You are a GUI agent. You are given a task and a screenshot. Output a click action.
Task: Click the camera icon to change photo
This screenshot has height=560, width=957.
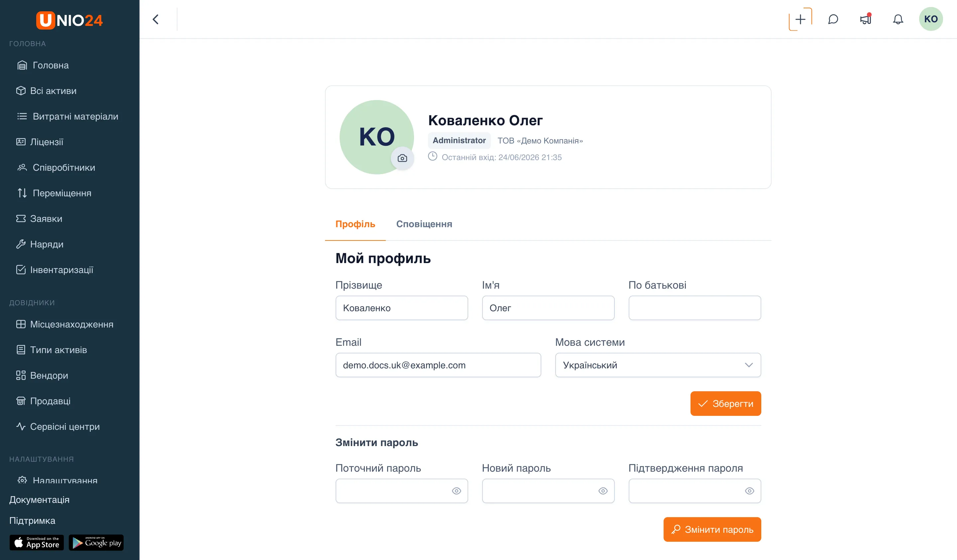click(x=402, y=158)
